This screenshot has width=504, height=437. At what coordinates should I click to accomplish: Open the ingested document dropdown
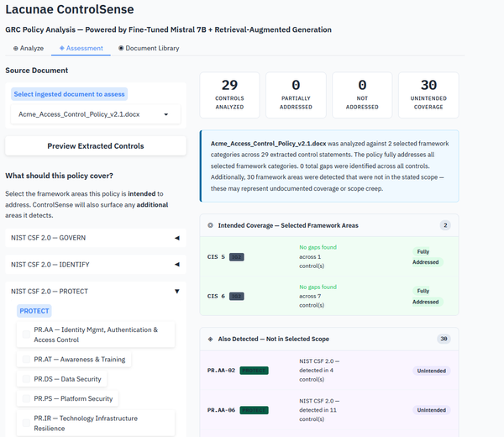(96, 114)
